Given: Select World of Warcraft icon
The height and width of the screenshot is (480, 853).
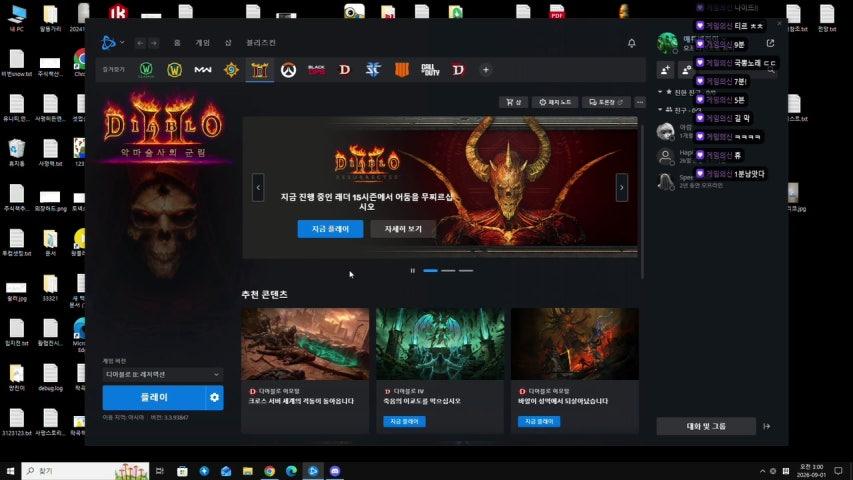Looking at the screenshot, I should [175, 70].
